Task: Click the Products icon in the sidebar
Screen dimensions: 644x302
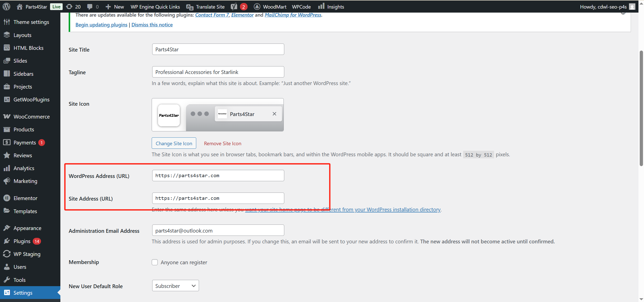Action: (7, 129)
